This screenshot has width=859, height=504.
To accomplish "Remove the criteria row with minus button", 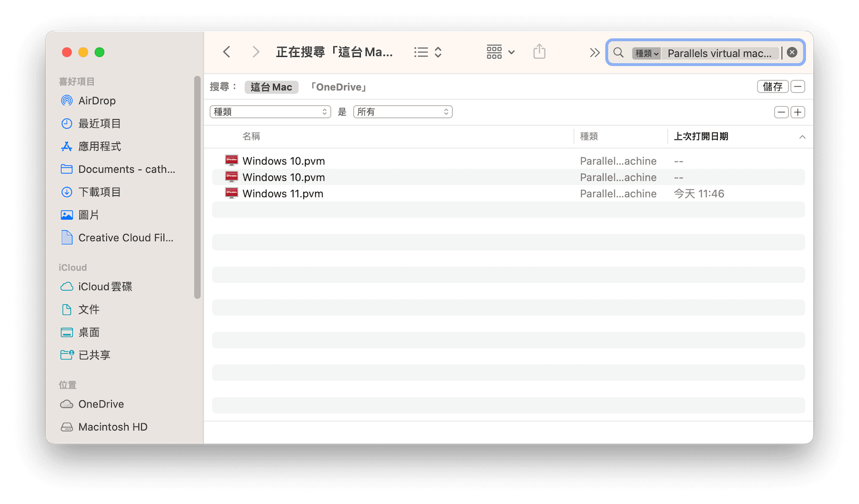I will (x=782, y=112).
